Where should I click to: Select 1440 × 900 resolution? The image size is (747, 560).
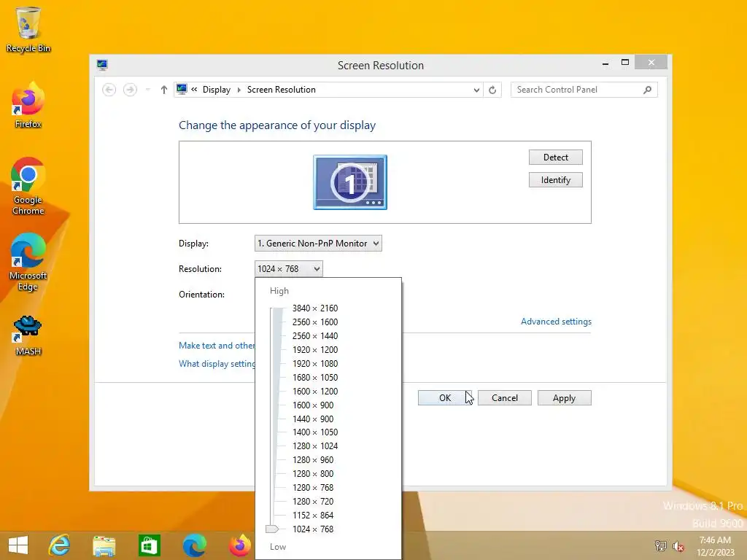313,419
